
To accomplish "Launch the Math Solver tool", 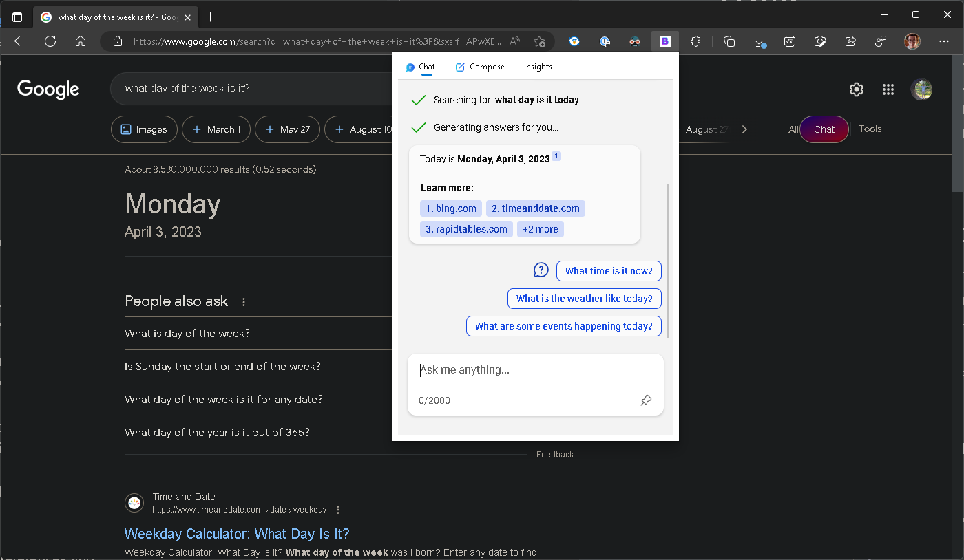I will (x=790, y=41).
